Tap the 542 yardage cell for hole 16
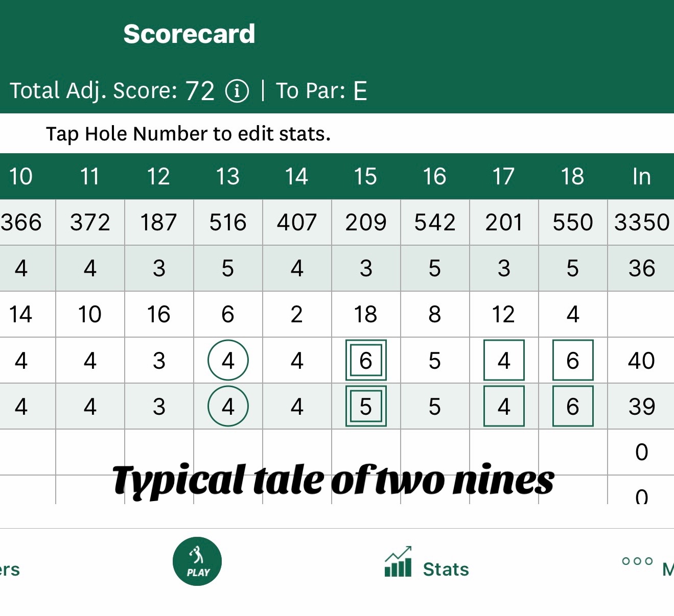674x616 pixels. [435, 222]
